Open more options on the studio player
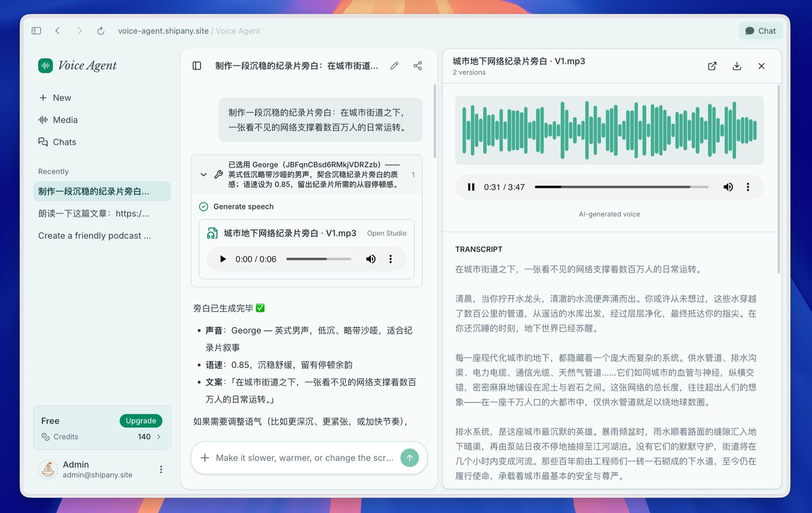812x513 pixels. 748,187
